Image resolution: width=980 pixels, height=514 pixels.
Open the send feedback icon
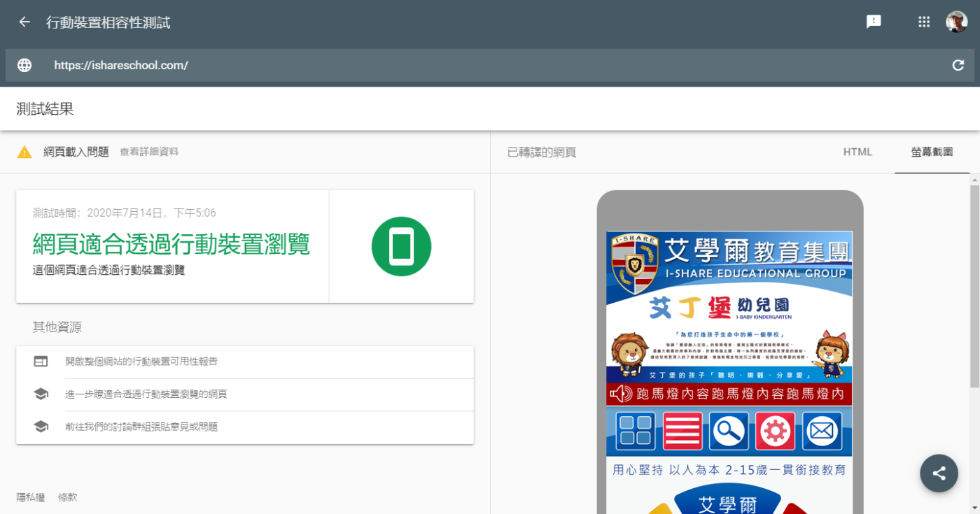click(x=874, y=22)
